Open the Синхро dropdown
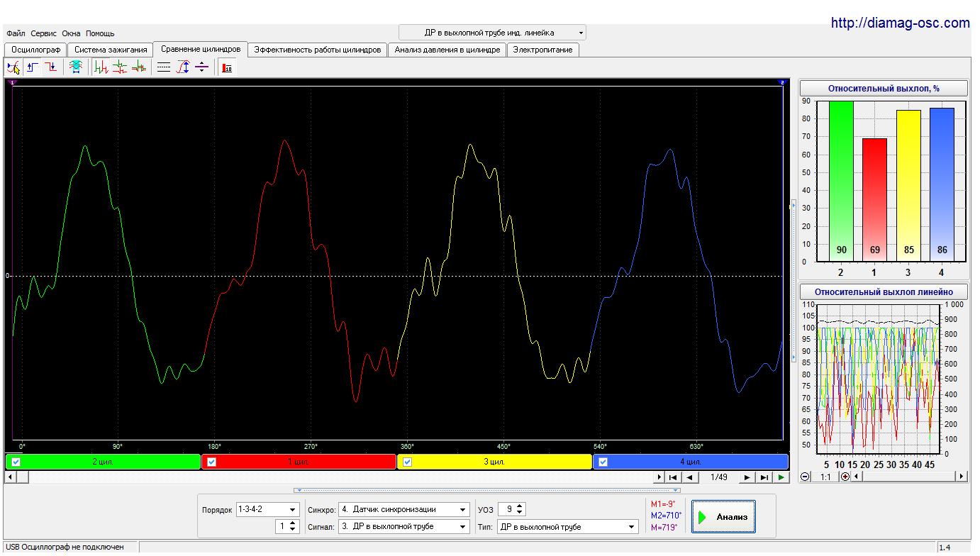The image size is (980, 556). (404, 509)
